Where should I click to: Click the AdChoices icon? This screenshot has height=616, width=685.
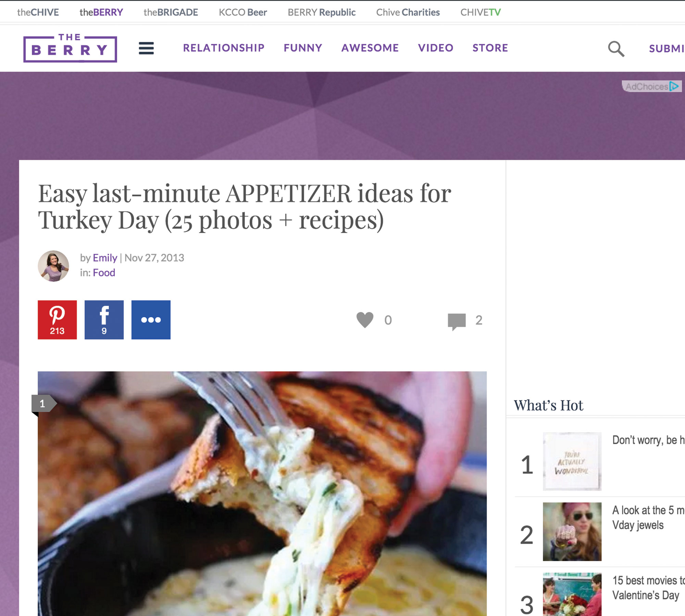pyautogui.click(x=652, y=86)
